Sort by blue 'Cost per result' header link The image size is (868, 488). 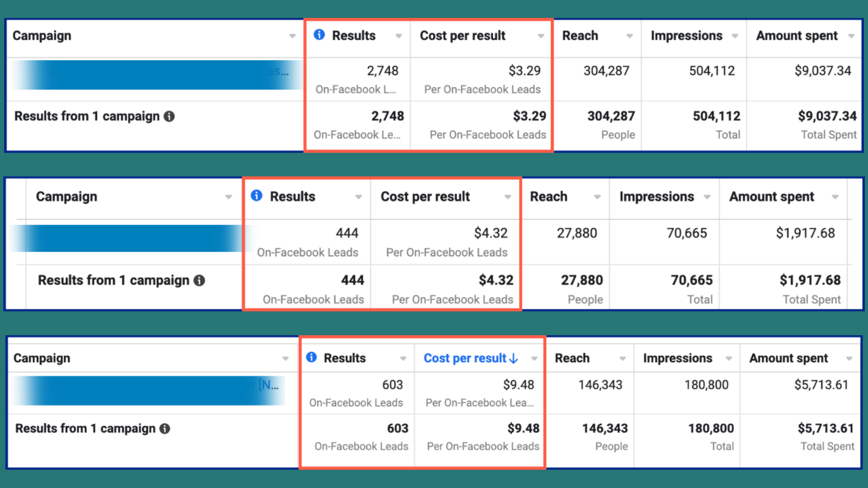pos(465,358)
